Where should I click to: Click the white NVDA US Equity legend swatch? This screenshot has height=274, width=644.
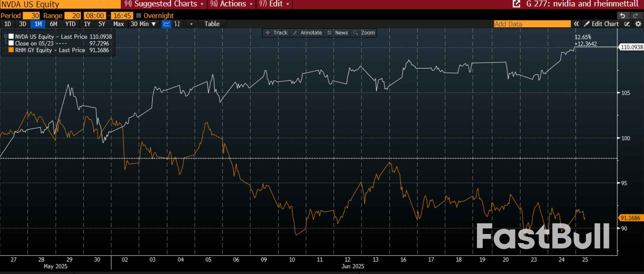(11, 36)
